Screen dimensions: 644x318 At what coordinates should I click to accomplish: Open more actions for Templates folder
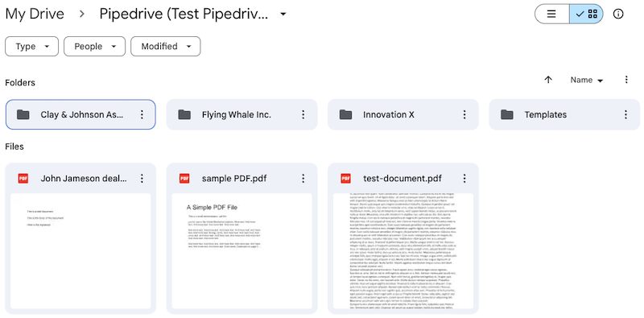point(626,114)
